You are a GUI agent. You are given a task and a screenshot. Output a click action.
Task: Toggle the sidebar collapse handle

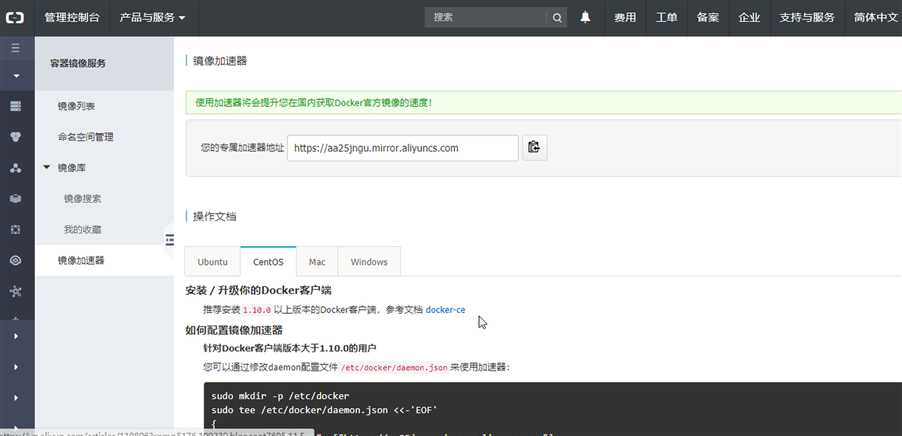pos(169,239)
